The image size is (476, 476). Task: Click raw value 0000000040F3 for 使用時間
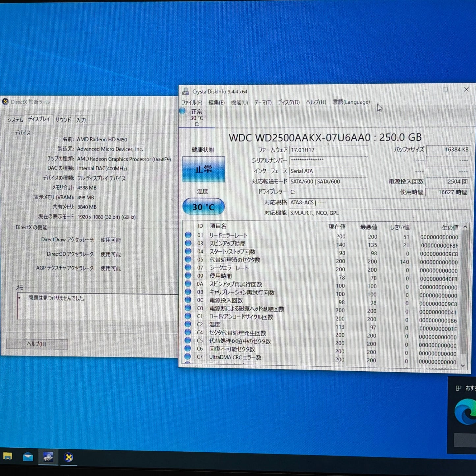438,279
